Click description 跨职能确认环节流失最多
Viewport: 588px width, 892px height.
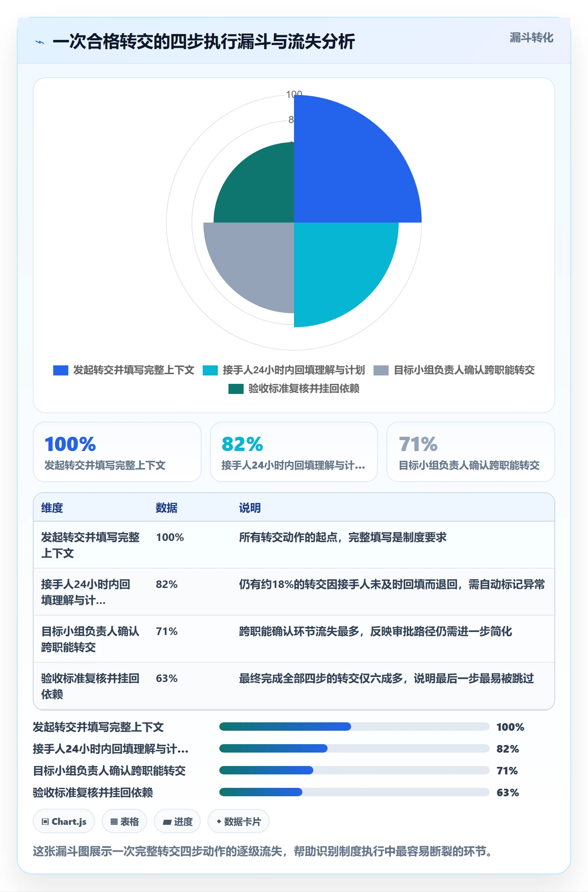pyautogui.click(x=375, y=631)
